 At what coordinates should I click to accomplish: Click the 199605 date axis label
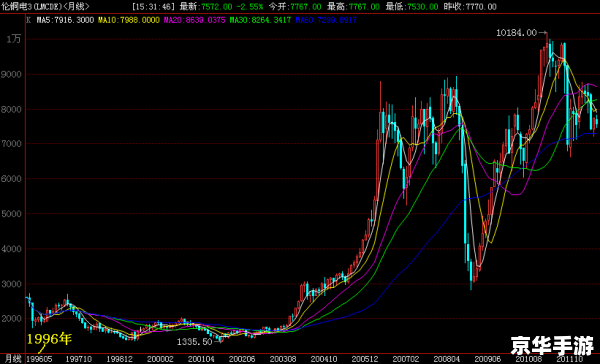pos(39,359)
